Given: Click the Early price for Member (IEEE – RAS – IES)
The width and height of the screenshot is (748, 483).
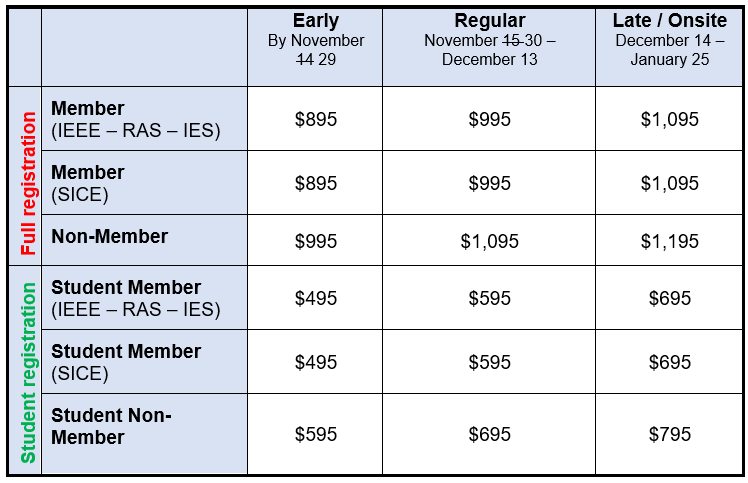Looking at the screenshot, I should (316, 119).
